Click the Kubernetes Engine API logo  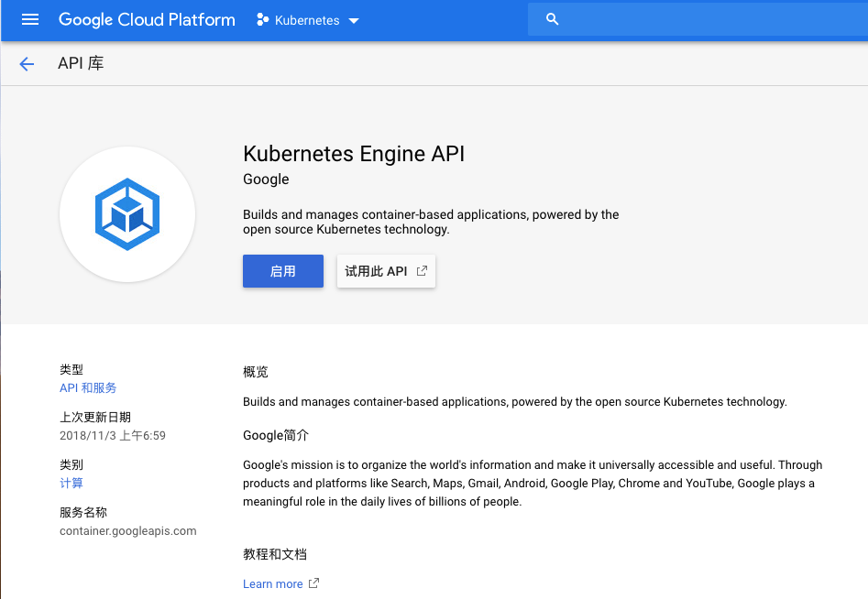(127, 214)
